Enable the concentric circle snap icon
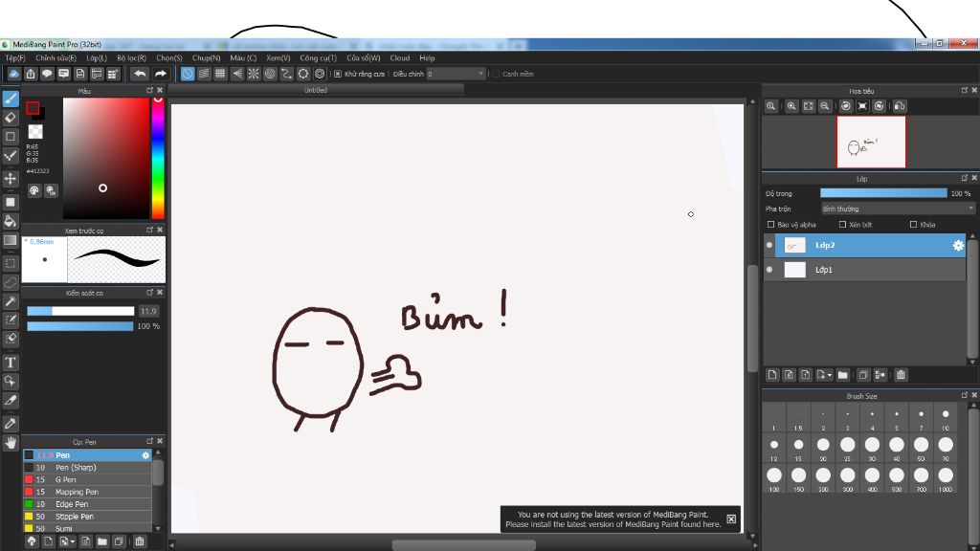Image resolution: width=980 pixels, height=551 pixels. coord(270,74)
